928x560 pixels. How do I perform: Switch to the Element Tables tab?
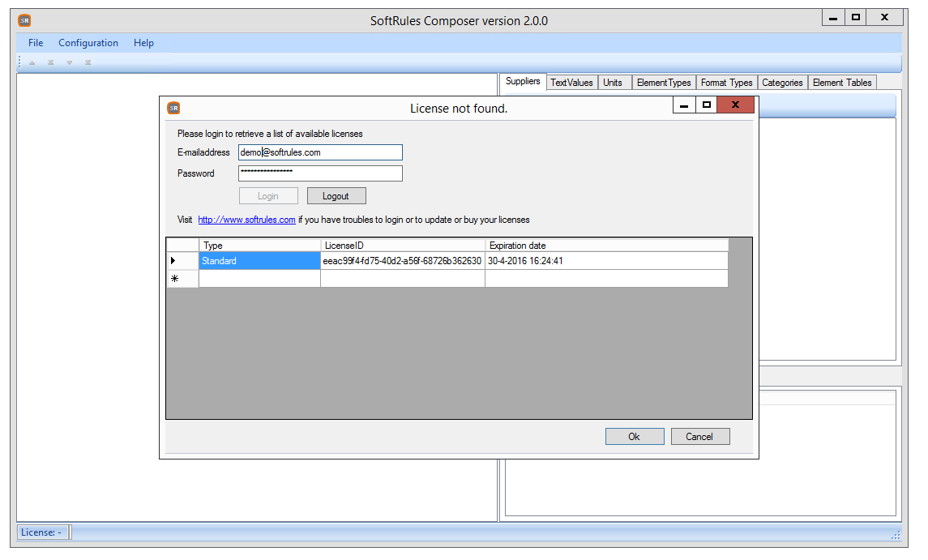click(842, 83)
